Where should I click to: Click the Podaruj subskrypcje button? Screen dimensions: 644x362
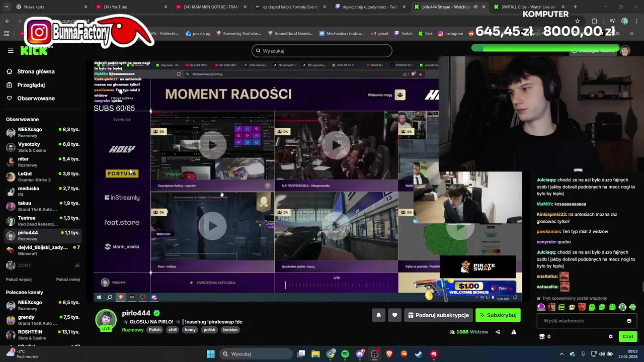[438, 315]
